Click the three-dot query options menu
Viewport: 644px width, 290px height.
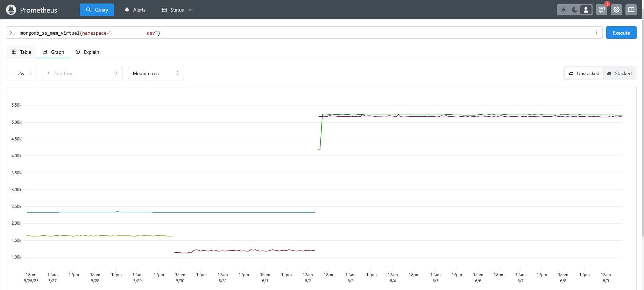[596, 32]
